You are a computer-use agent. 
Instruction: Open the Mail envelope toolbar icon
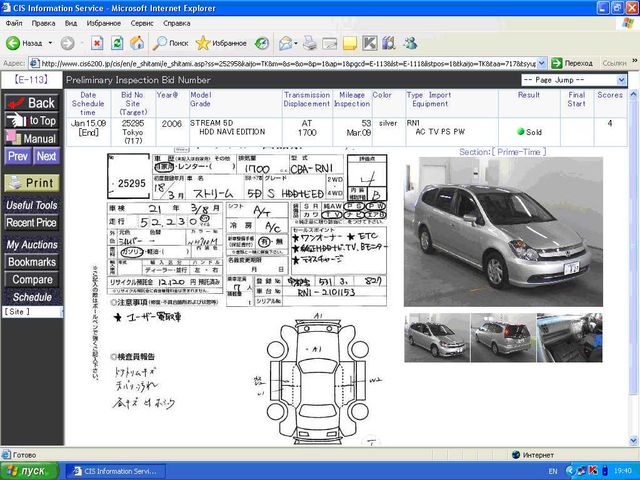[285, 43]
